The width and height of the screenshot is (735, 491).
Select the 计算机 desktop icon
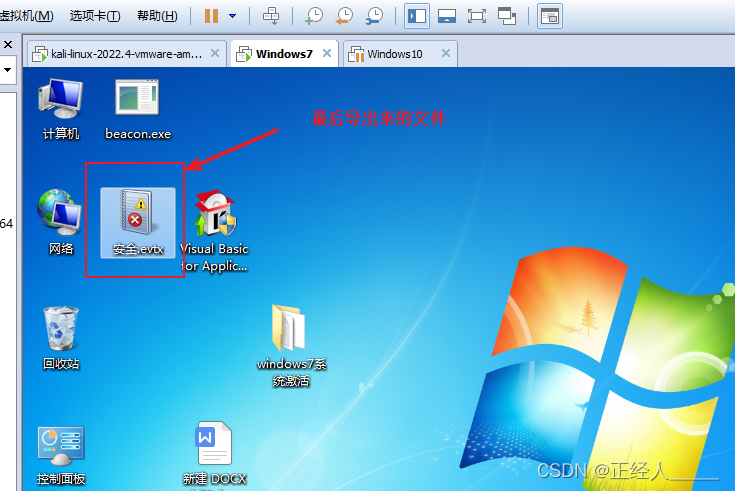point(60,109)
